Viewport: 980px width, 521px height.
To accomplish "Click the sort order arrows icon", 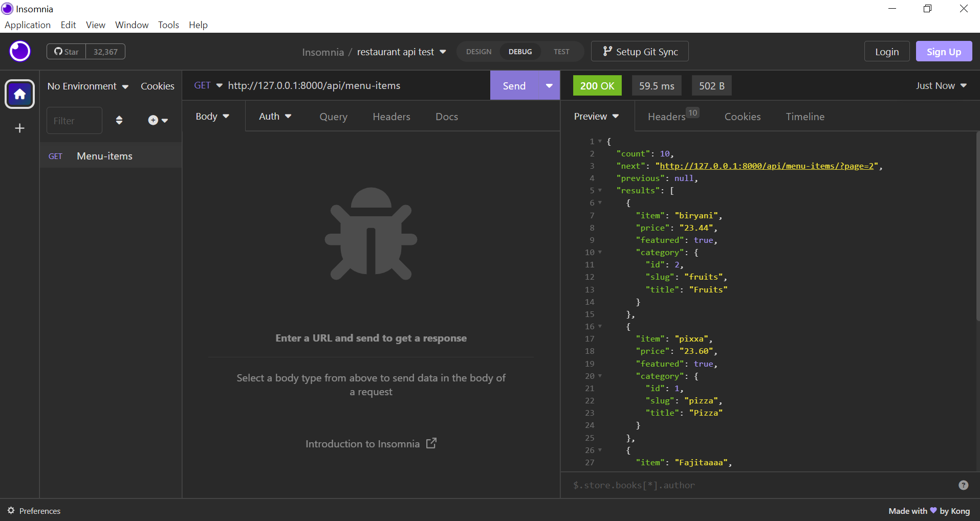I will tap(119, 120).
